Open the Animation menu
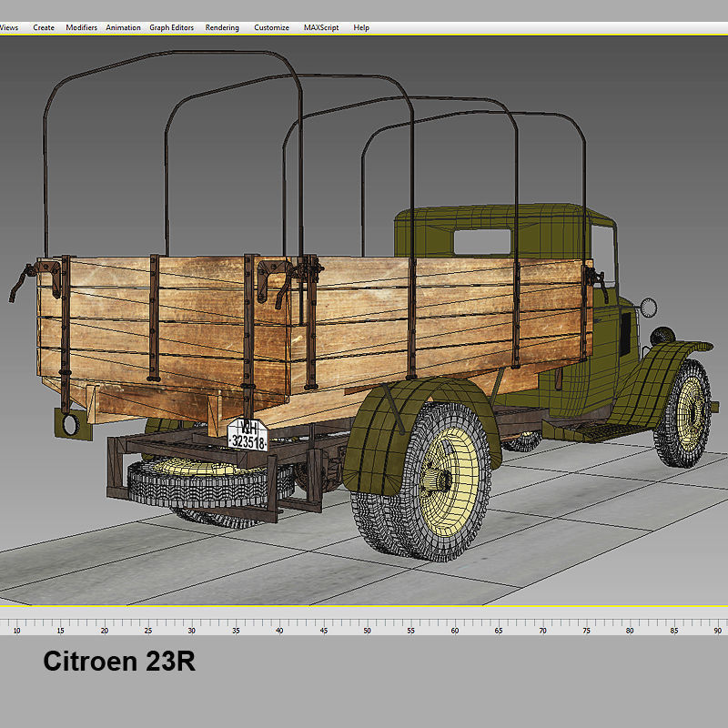This screenshot has width=728, height=728. (x=123, y=28)
